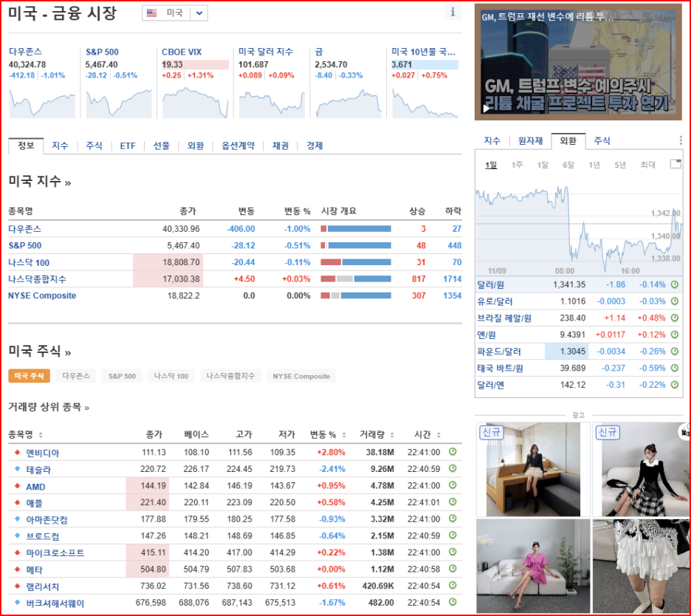Click the clock icon in the 달러/엔 row

pyautogui.click(x=675, y=385)
